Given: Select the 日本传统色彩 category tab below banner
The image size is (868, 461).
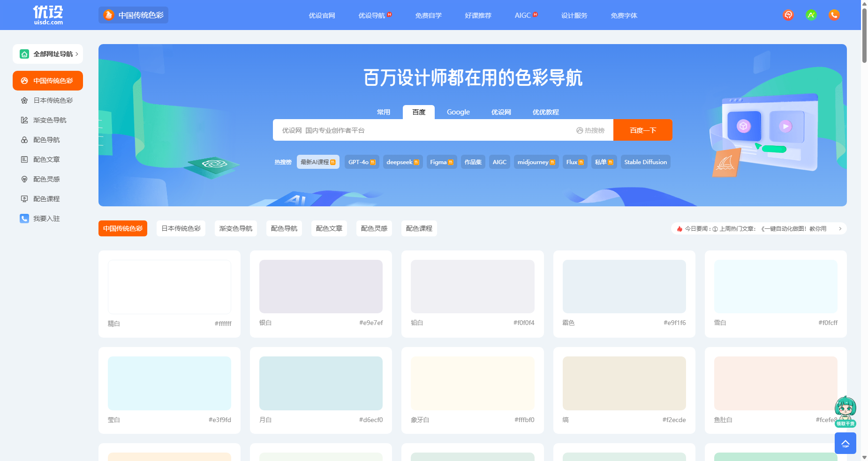Looking at the screenshot, I should pyautogui.click(x=181, y=228).
